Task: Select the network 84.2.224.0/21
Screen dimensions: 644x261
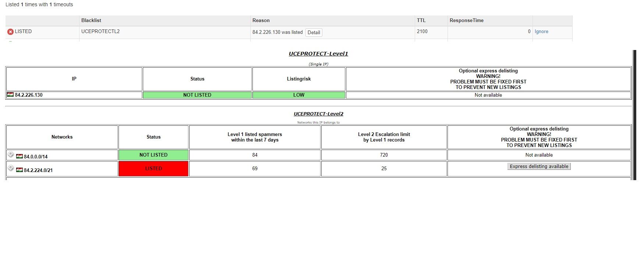Action: 38,170
